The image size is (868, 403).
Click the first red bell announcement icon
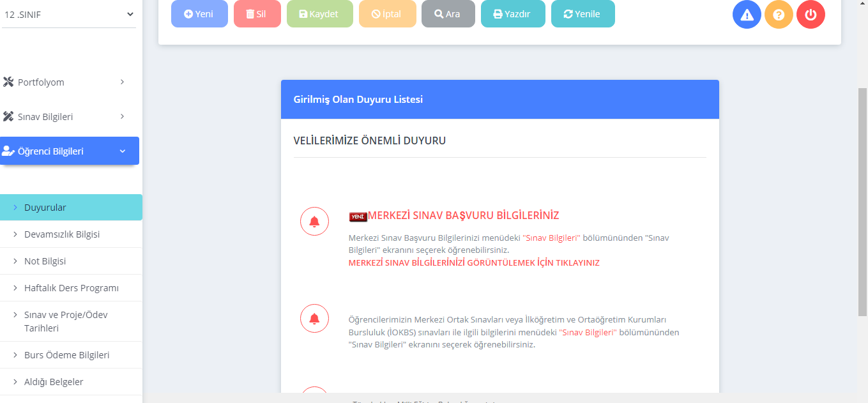314,222
